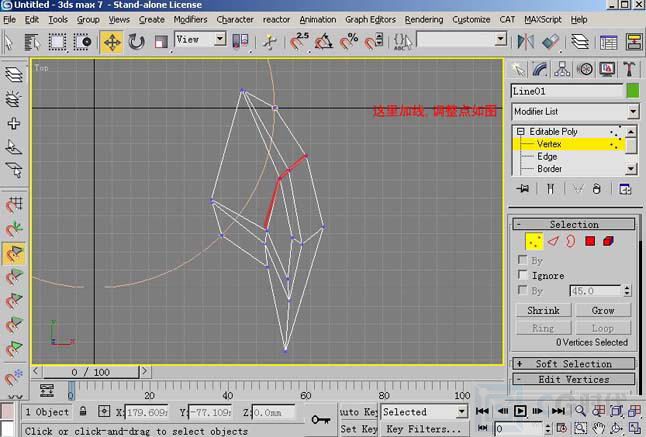Toggle selection lock padlock icon
The image size is (646, 437).
[x=83, y=411]
